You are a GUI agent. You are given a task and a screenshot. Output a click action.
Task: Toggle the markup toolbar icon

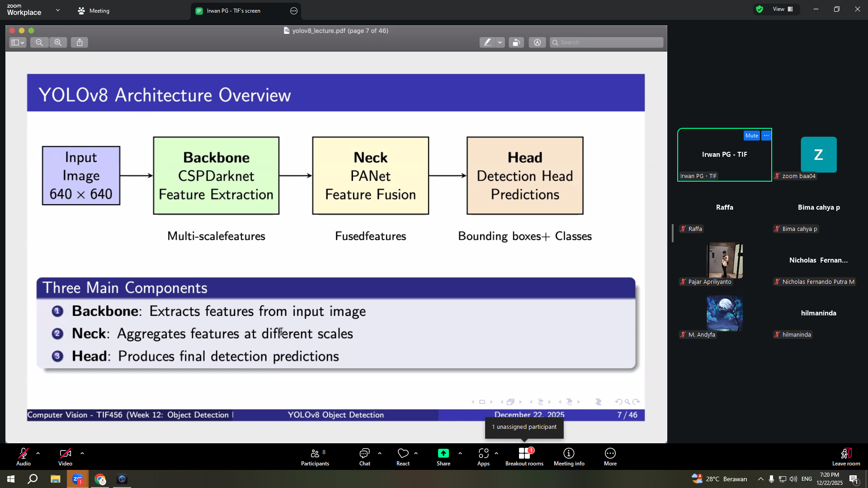coord(537,42)
